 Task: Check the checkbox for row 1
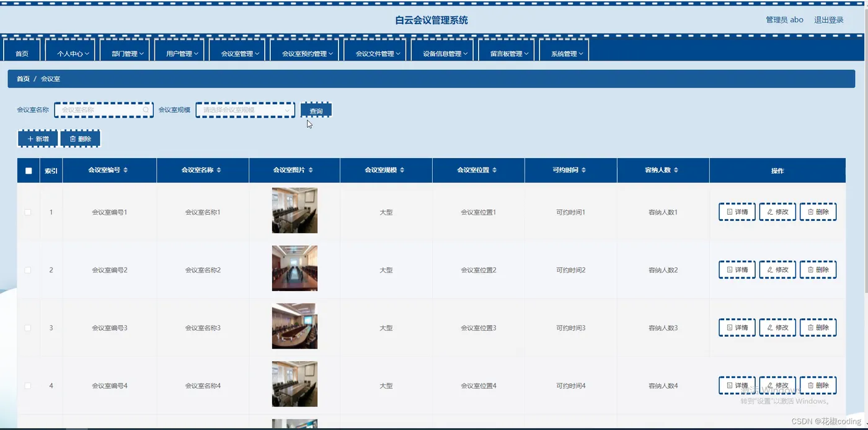28,212
